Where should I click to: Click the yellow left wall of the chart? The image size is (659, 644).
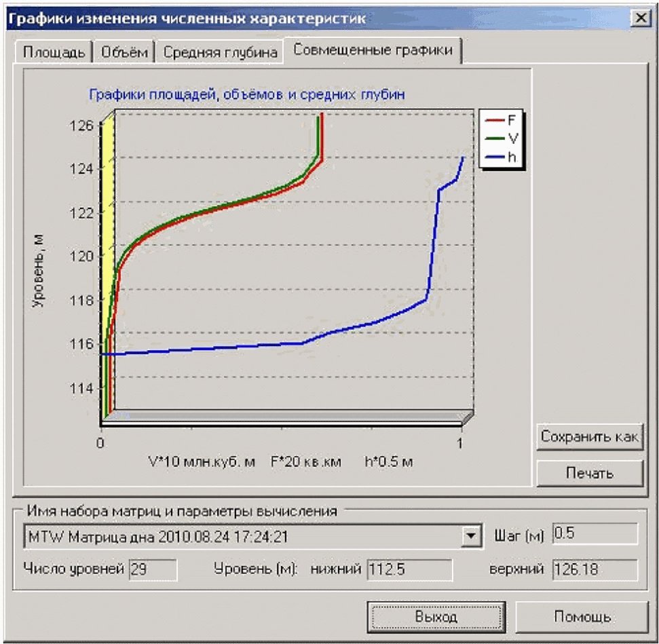pyautogui.click(x=107, y=271)
